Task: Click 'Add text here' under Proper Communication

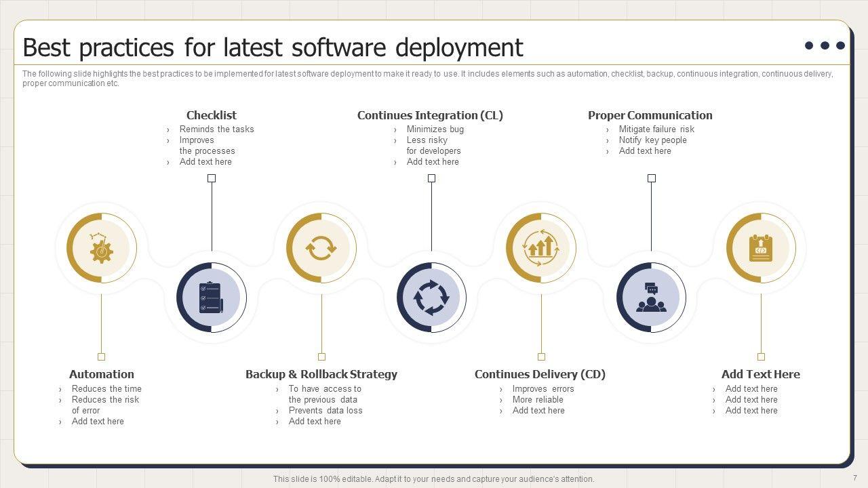Action: [645, 151]
